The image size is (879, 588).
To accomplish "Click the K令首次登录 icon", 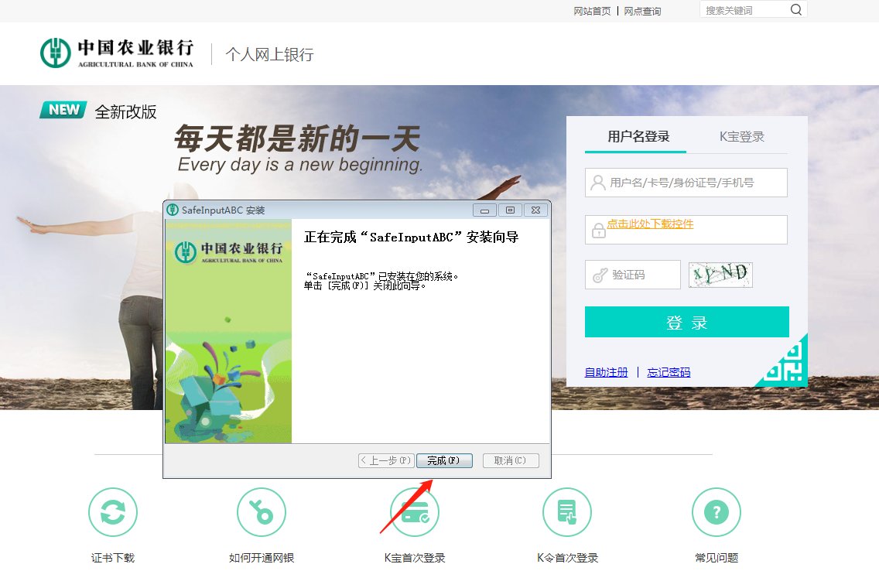I will pos(566,511).
